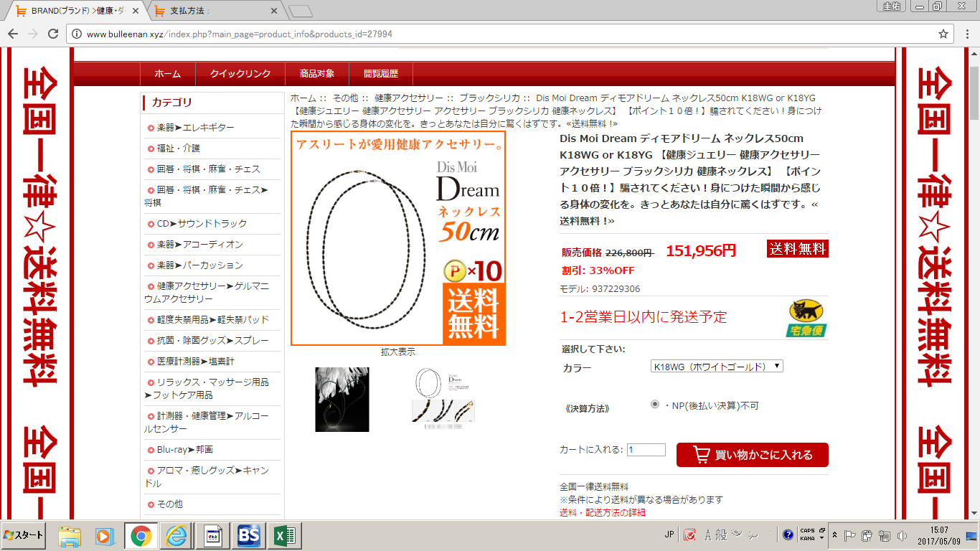Click the red checkmark icon in language bar
This screenshot has width=980, height=551.
689,534
